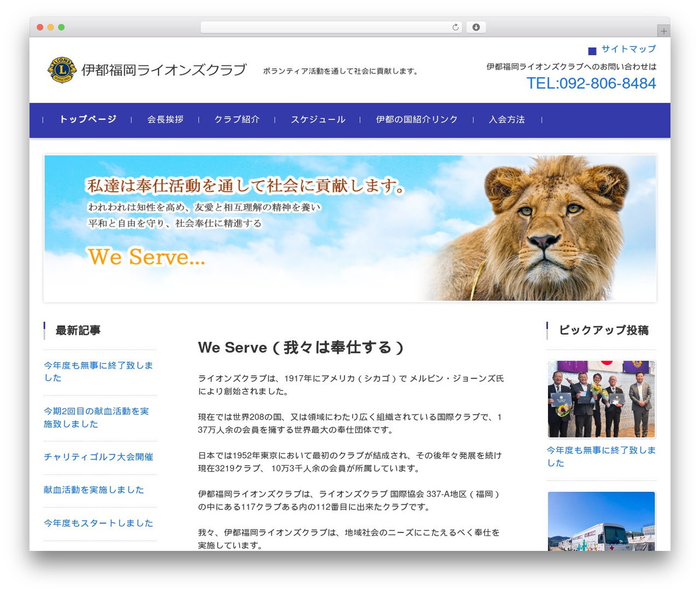The height and width of the screenshot is (593, 700).
Task: Open the チャリティゴルフ大会開催 article
Action: pyautogui.click(x=98, y=457)
